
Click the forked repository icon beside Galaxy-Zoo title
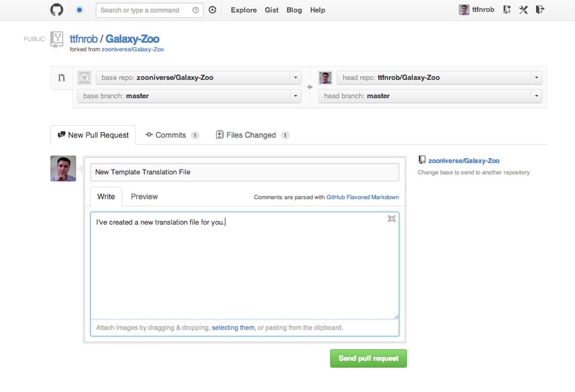click(x=57, y=40)
